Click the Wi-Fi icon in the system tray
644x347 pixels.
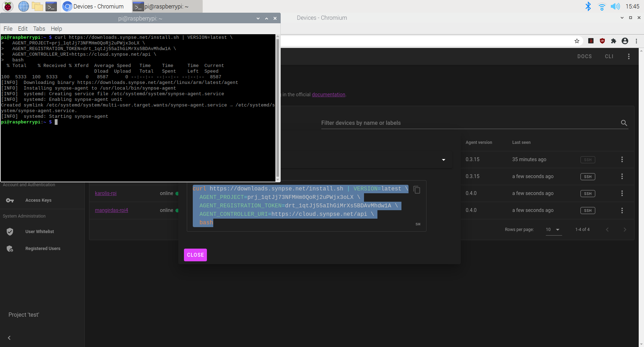click(602, 6)
